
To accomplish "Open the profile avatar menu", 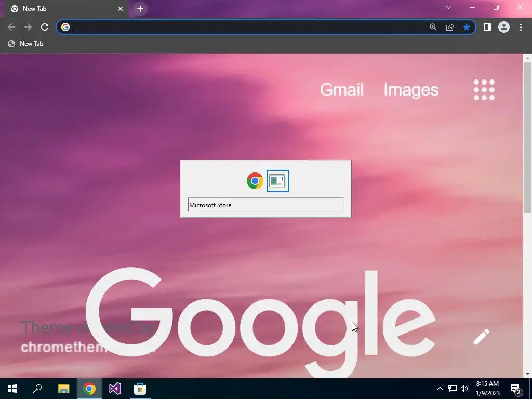I will 504,27.
